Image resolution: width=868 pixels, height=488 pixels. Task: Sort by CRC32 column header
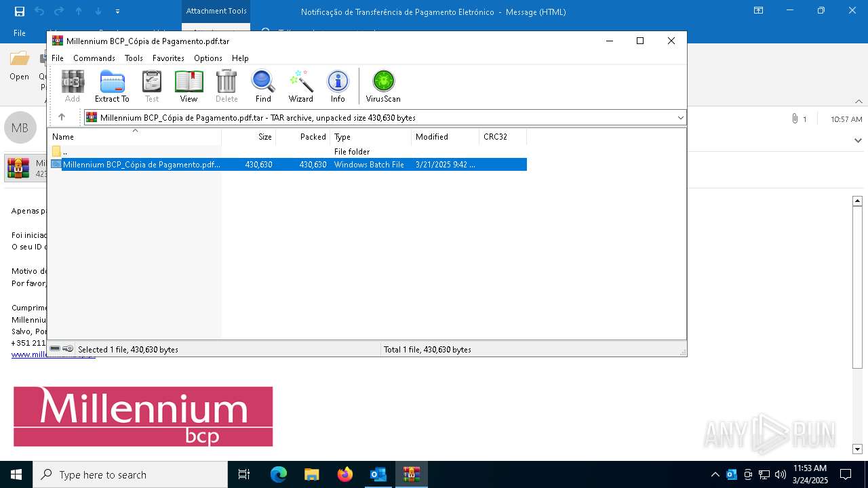[x=503, y=137]
